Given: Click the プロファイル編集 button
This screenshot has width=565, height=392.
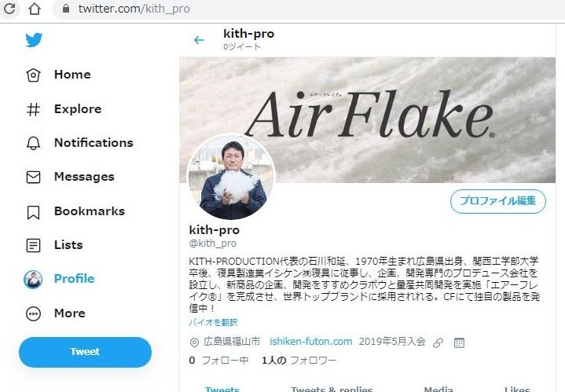Looking at the screenshot, I should (x=498, y=201).
